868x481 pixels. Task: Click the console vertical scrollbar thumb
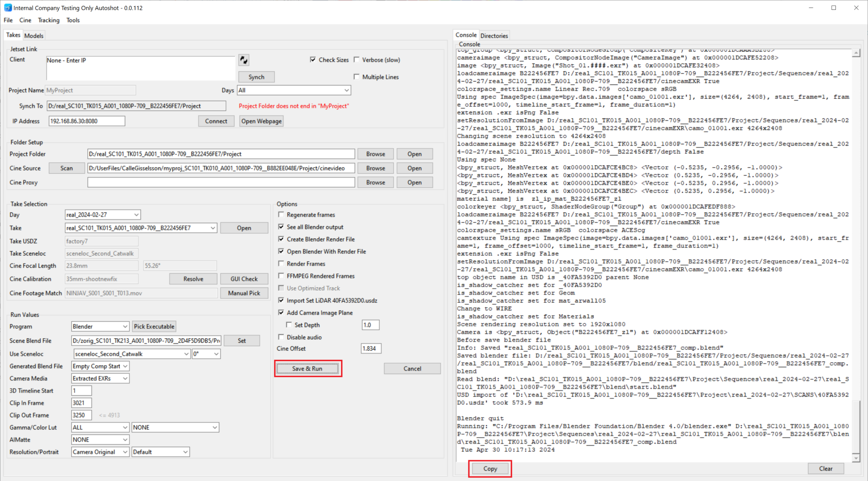coord(856,427)
